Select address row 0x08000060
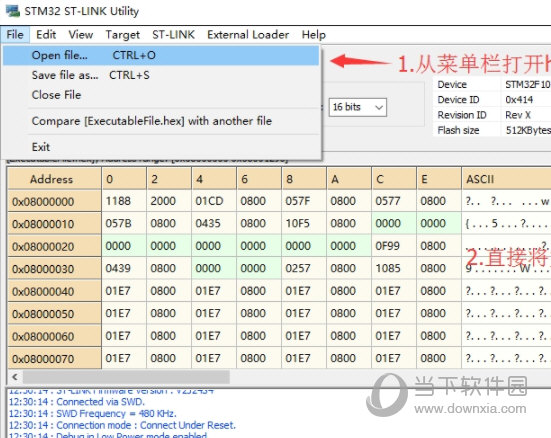 [x=54, y=336]
